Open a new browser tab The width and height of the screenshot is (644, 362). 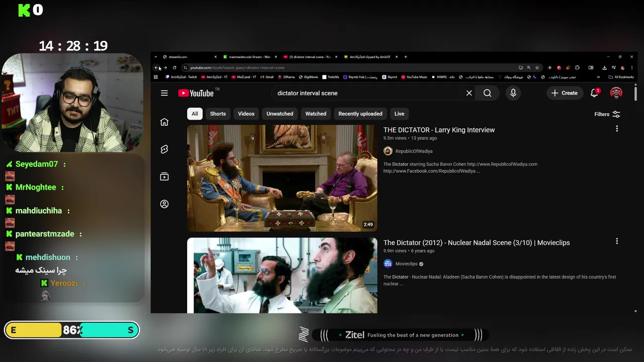click(406, 57)
